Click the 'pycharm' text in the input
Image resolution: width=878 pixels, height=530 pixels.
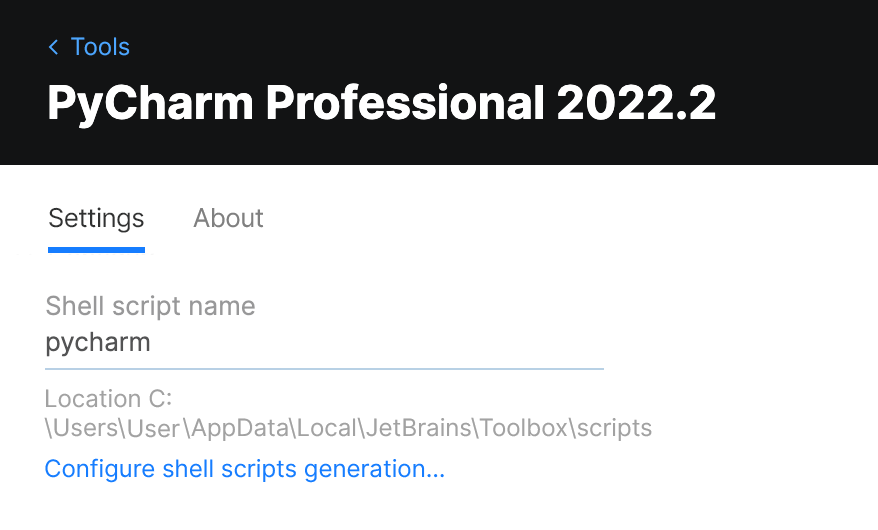98,343
